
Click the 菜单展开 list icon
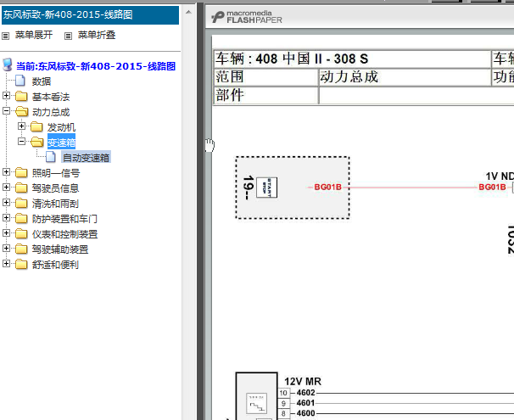tap(6, 36)
